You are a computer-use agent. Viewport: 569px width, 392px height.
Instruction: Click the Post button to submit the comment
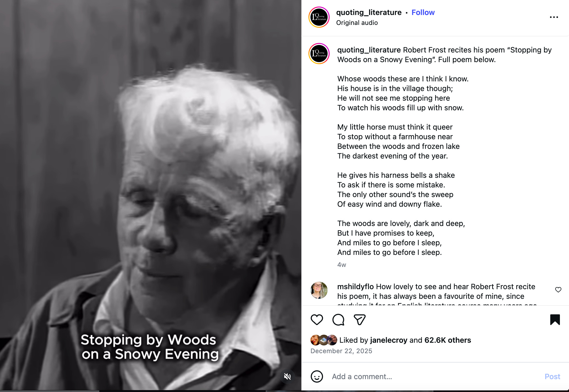552,376
